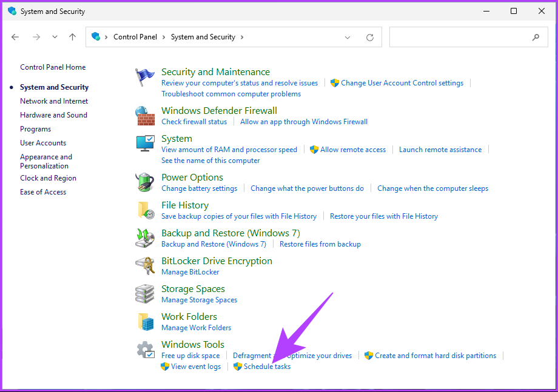
Task: Open Ease of Access in sidebar
Action: pyautogui.click(x=43, y=192)
